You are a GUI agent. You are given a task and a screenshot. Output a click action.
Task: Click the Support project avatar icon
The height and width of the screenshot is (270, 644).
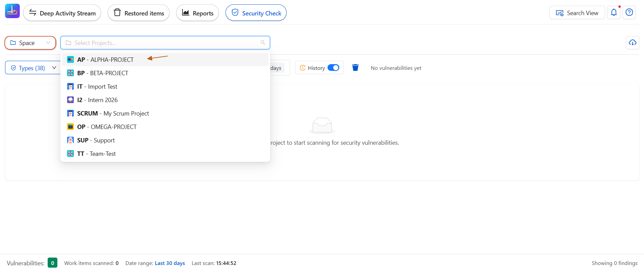click(70, 140)
